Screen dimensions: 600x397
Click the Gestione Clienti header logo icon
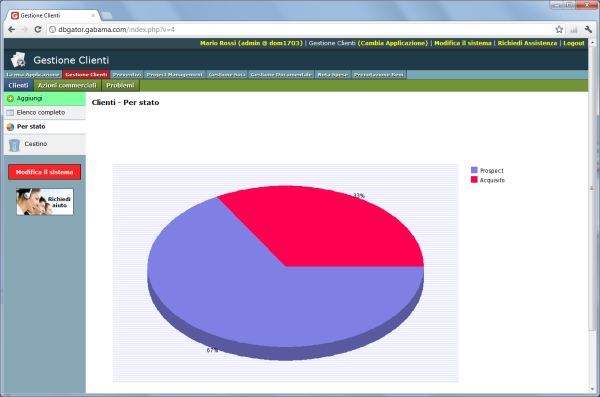(18, 60)
